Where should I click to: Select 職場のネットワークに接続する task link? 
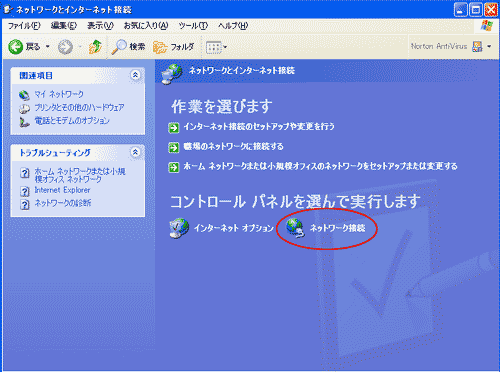tap(233, 146)
